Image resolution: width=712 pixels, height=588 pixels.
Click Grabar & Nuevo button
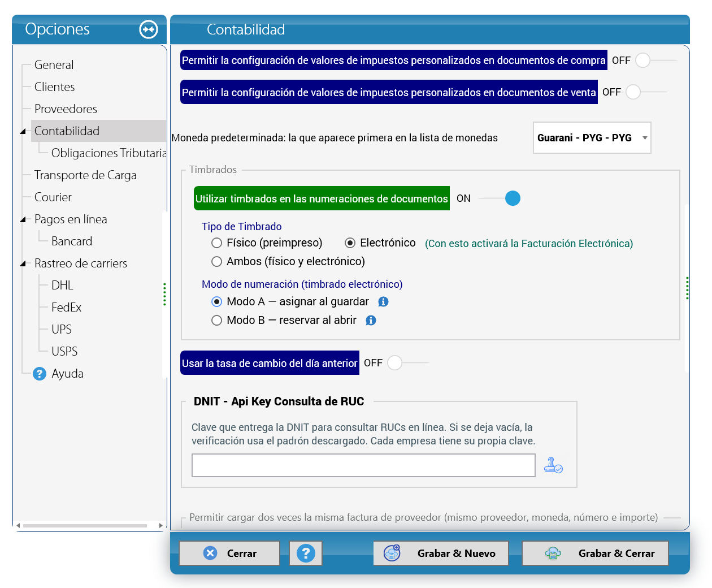(441, 553)
